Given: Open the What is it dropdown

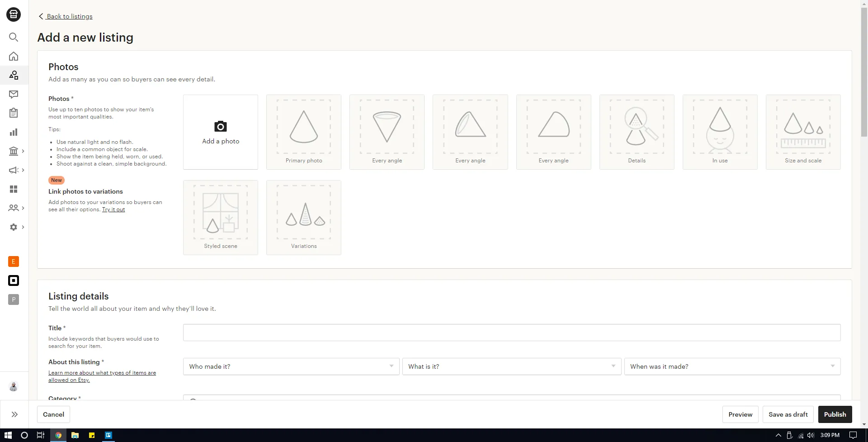Looking at the screenshot, I should click(512, 366).
